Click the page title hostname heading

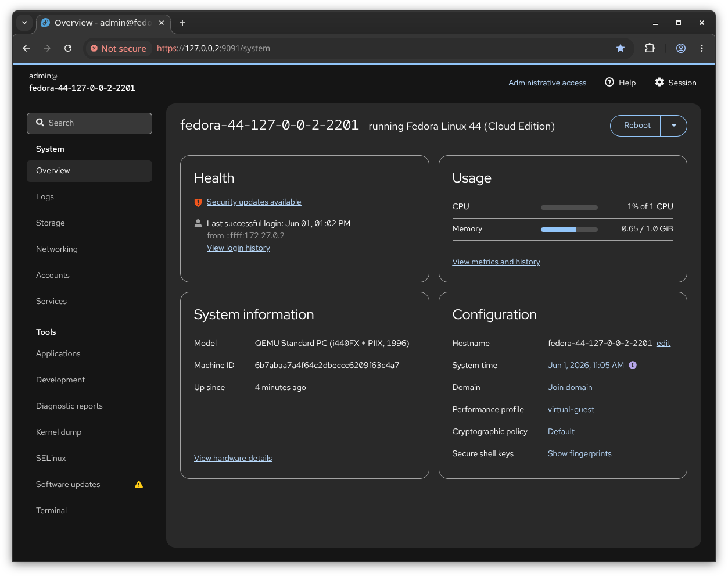coord(270,126)
